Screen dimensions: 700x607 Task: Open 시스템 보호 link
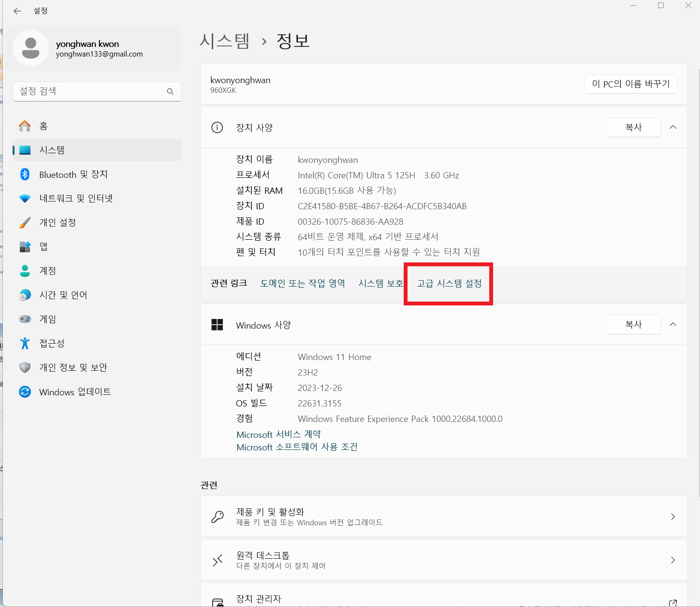pos(380,283)
